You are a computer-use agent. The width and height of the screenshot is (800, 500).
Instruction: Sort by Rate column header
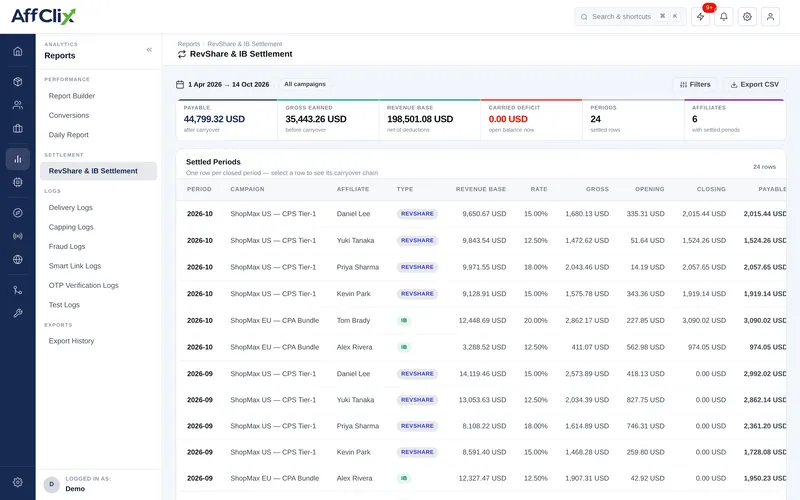pyautogui.click(x=539, y=189)
